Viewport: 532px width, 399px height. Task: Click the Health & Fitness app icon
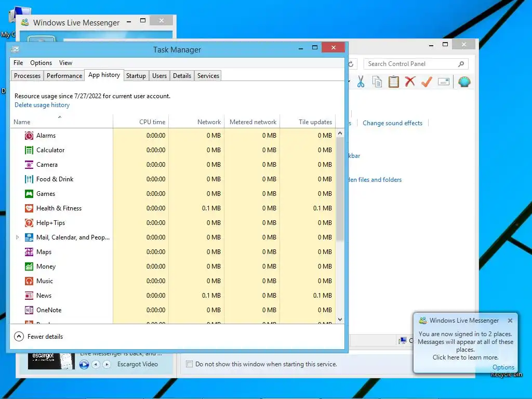[x=29, y=209]
